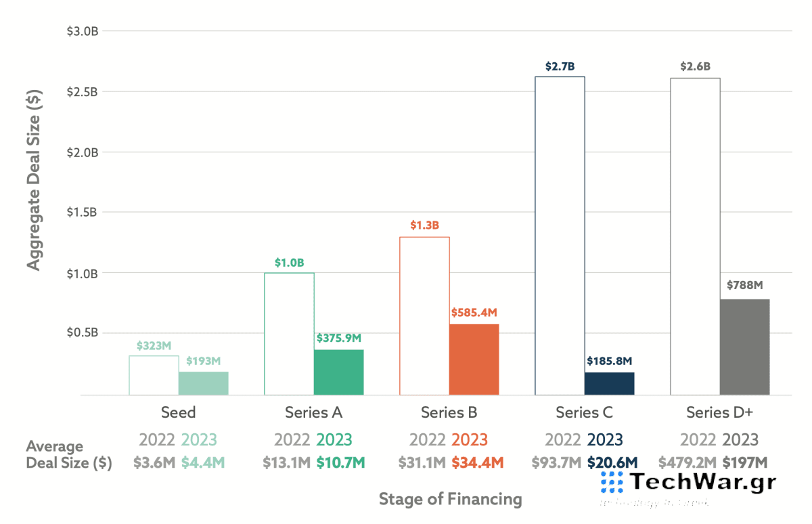
Task: Click the Series A 2023 green bar
Action: [338, 372]
